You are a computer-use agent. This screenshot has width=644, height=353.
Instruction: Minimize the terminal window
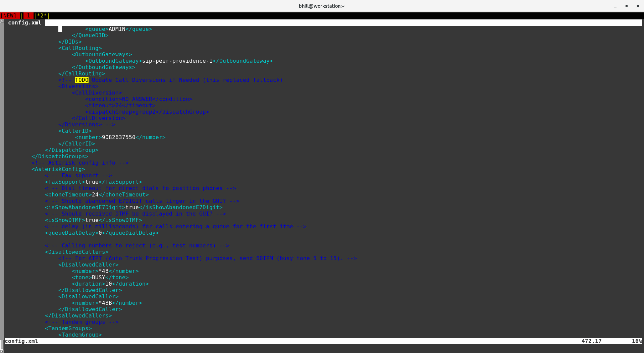click(615, 6)
